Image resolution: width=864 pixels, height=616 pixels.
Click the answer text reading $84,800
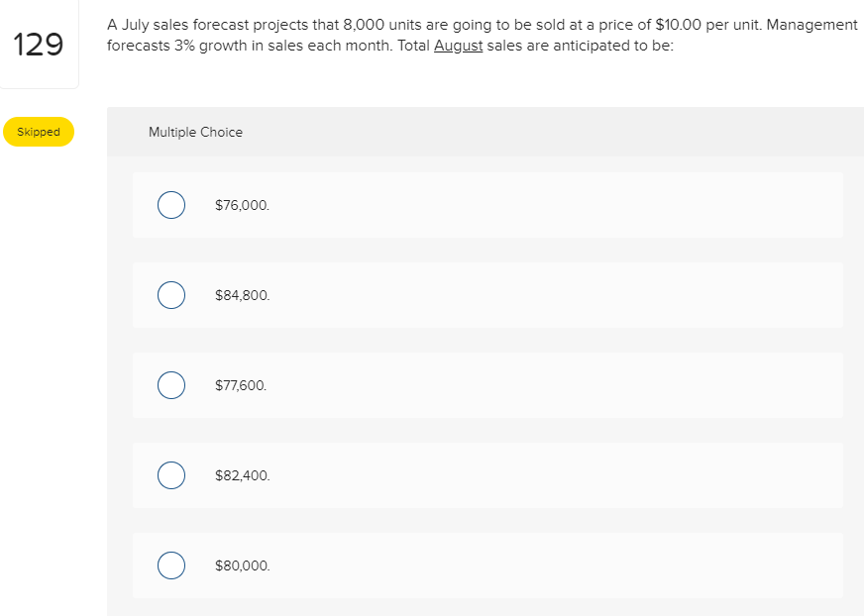pos(241,295)
